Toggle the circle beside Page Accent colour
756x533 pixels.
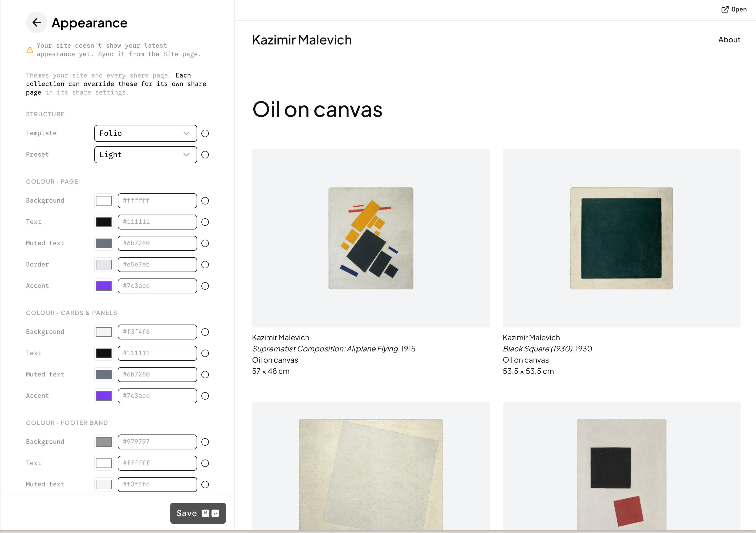click(x=205, y=286)
